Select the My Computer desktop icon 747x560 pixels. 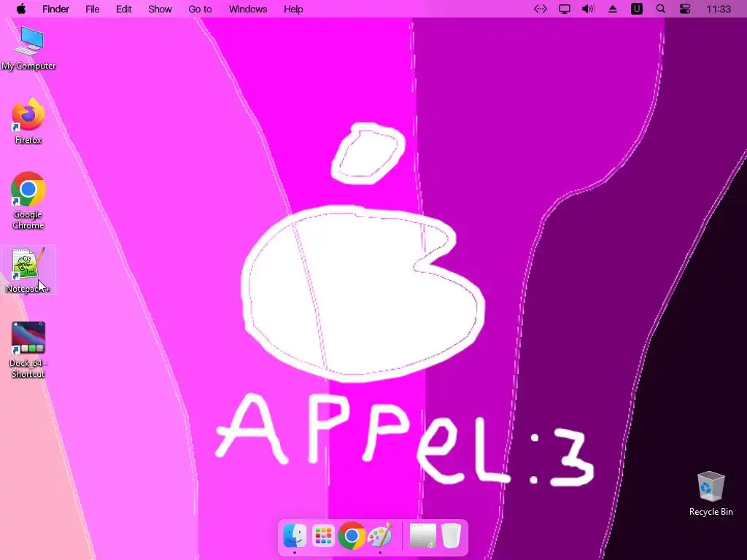(x=28, y=49)
